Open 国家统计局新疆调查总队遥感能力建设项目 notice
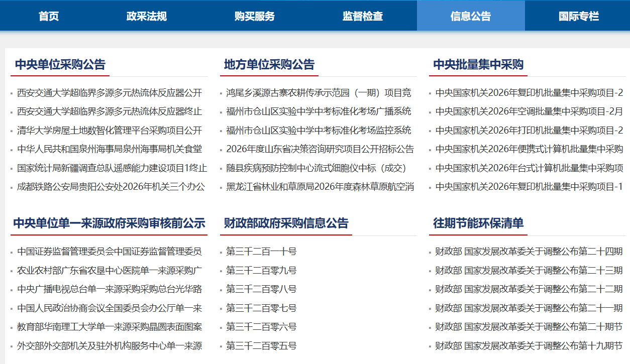 point(112,168)
